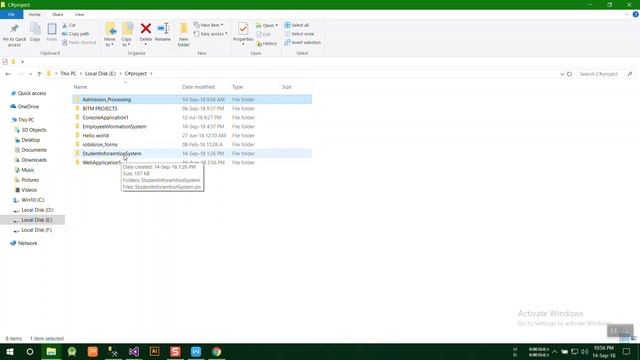Open the Help icon in the ribbon corner
Screen dimensions: 640x360
636,14
